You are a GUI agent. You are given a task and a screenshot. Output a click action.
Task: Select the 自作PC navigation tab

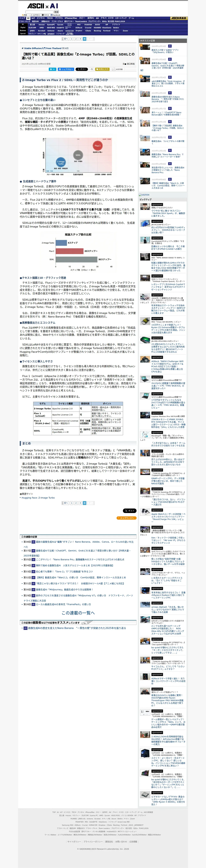tap(91, 18)
